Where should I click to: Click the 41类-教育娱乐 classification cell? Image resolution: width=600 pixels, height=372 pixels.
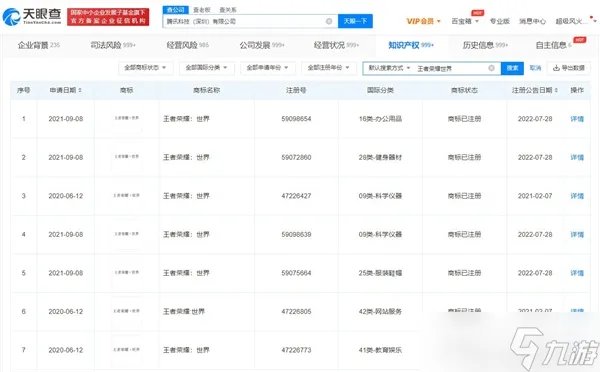tap(380, 350)
